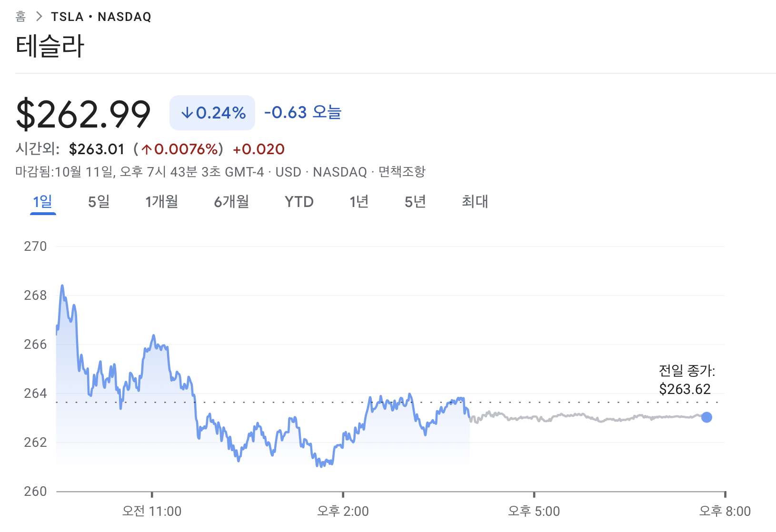Click the 오후 2:00 axis label
776x532 pixels.
343,512
